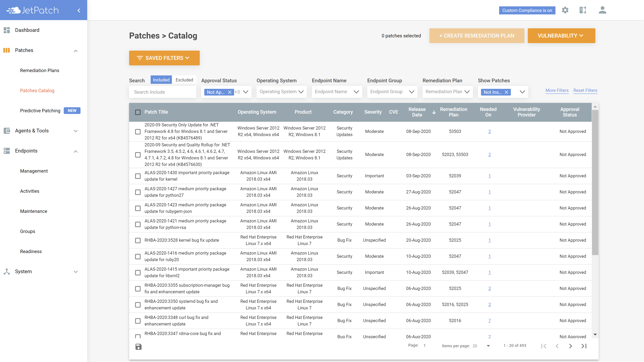Open Activities in sidebar
Screen dimensions: 644x362
pyautogui.click(x=30, y=191)
